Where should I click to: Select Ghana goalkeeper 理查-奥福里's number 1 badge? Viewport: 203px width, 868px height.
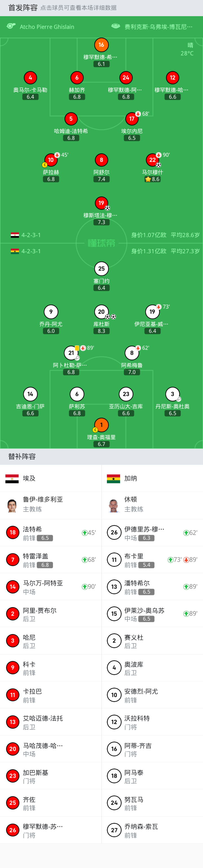coord(101,425)
